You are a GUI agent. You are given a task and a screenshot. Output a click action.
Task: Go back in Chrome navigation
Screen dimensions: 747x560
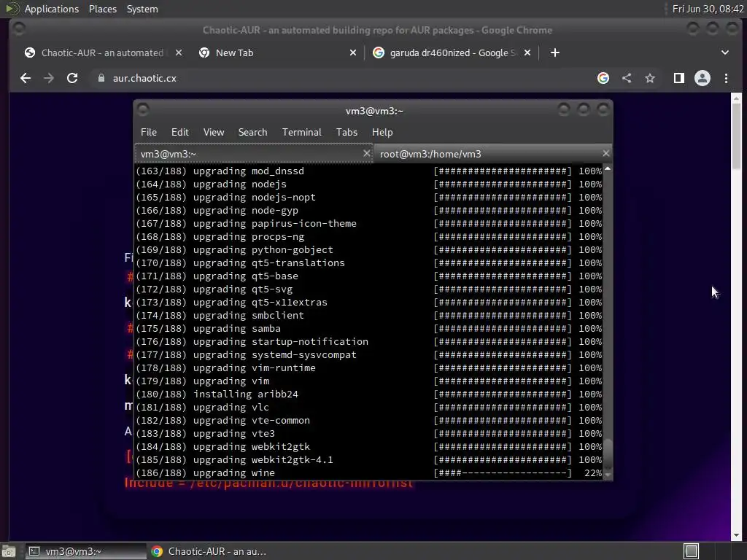click(x=26, y=78)
